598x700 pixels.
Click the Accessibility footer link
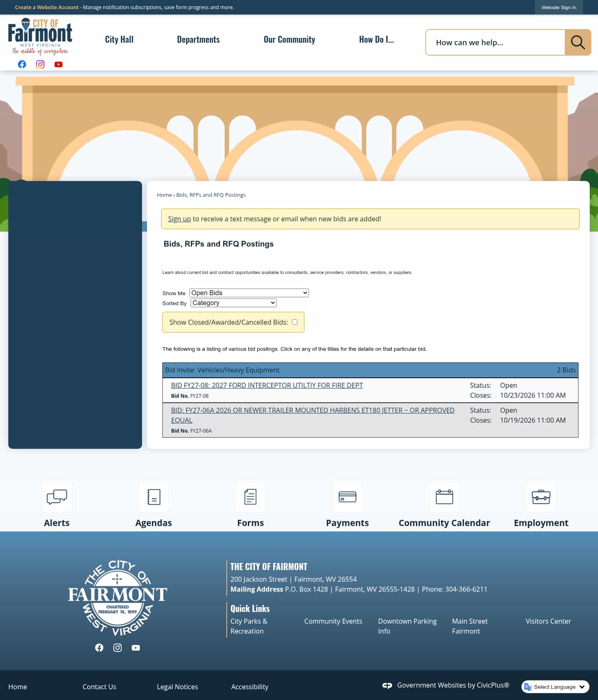point(250,687)
